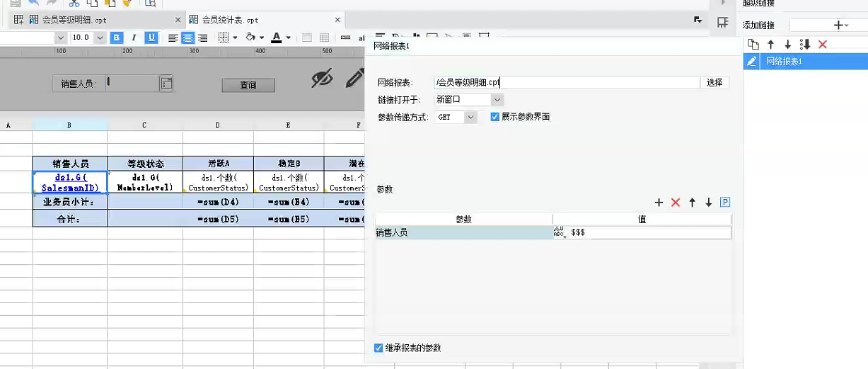Click the ds1.G(SalesmanID) linked cell

click(x=70, y=182)
